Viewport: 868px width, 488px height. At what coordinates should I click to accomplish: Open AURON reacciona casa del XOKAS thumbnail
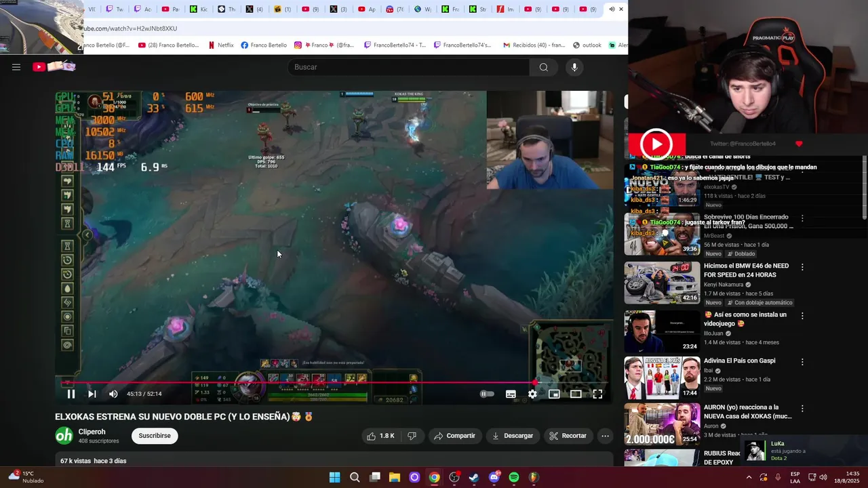click(x=662, y=424)
